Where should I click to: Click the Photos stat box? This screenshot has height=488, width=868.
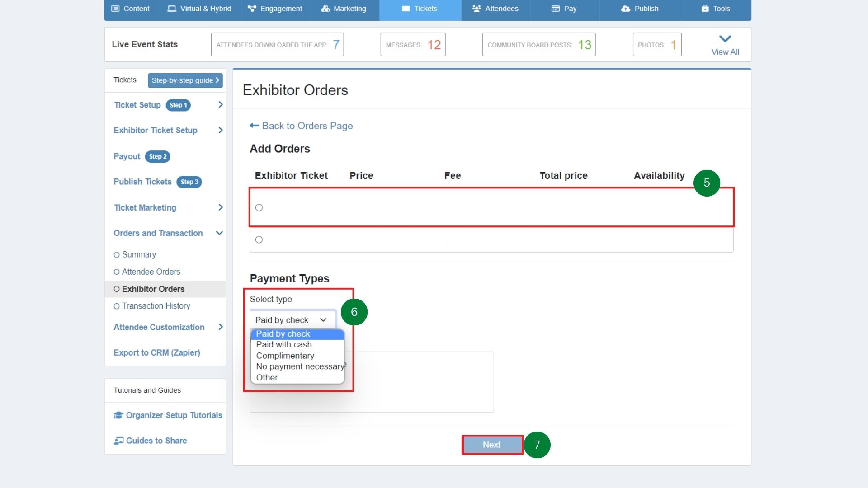click(657, 44)
